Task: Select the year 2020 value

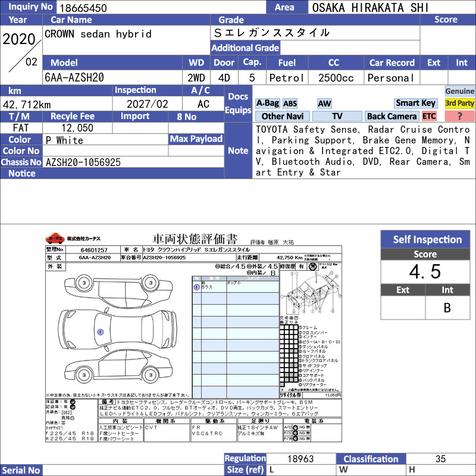Action: pyautogui.click(x=19, y=39)
